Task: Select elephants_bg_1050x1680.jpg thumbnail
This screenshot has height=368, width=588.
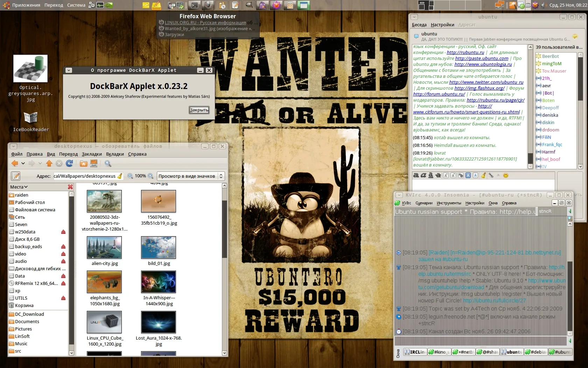Action: (x=104, y=282)
